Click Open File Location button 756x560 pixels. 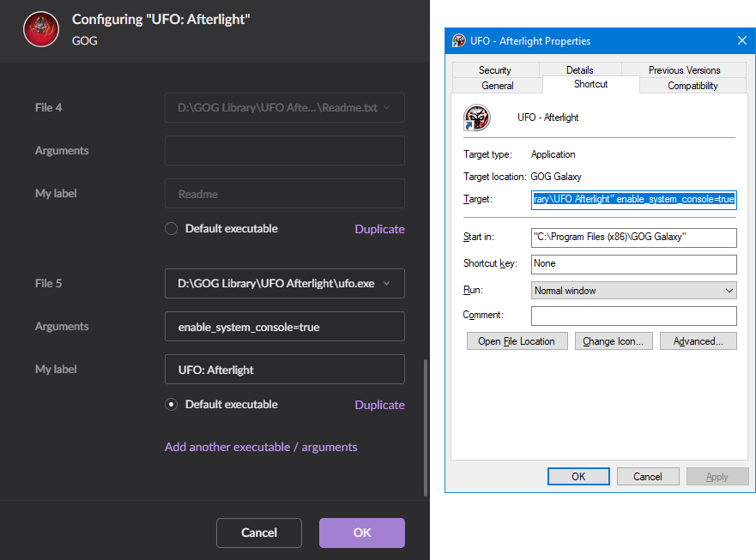coord(517,341)
